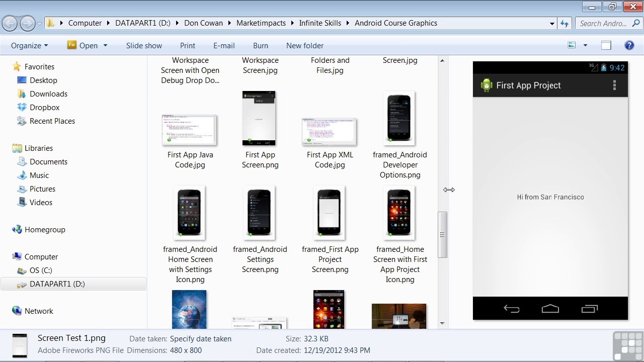Toggle the preview pane button
Screen dimensions: 644x362
606,45
